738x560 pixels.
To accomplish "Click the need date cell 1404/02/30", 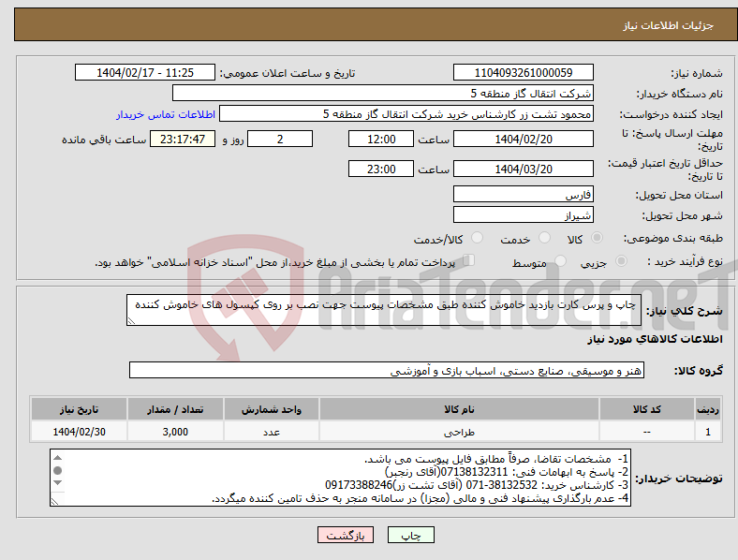I will pyautogui.click(x=79, y=432).
